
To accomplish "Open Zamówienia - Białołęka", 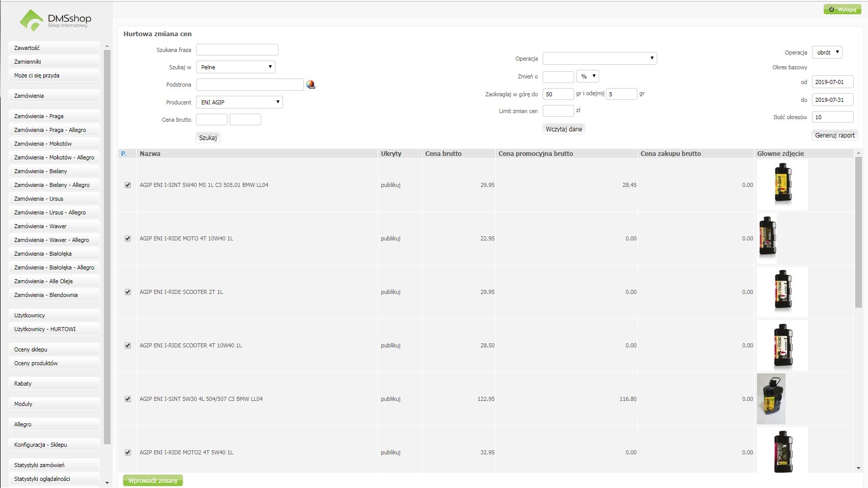I will coord(54,254).
